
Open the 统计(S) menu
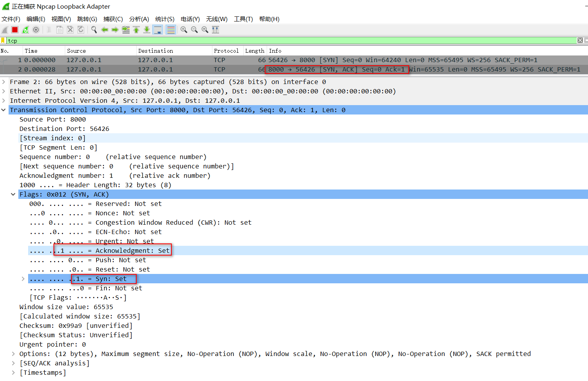165,19
